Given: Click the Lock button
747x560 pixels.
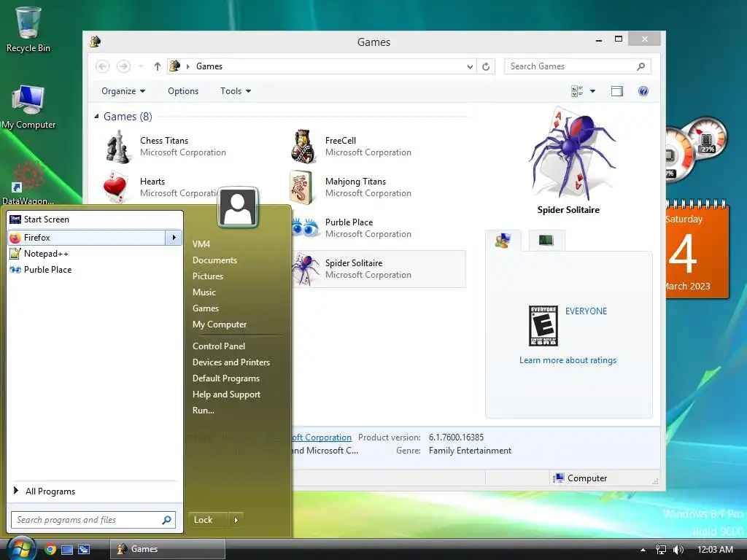Looking at the screenshot, I should (x=208, y=519).
